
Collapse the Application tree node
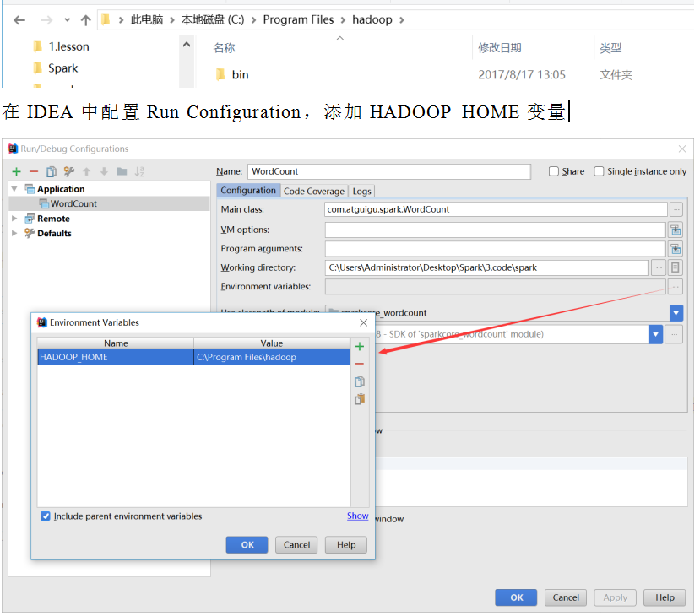(14, 189)
